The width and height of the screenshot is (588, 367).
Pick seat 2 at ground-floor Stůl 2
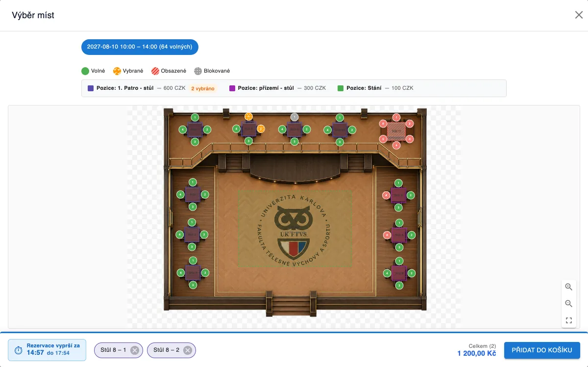point(205,235)
